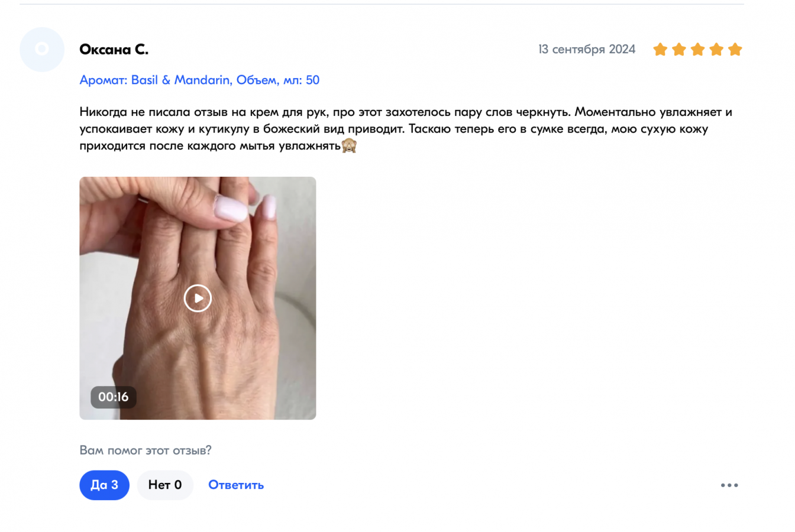Click the Объем, мл: 50 text

[278, 80]
